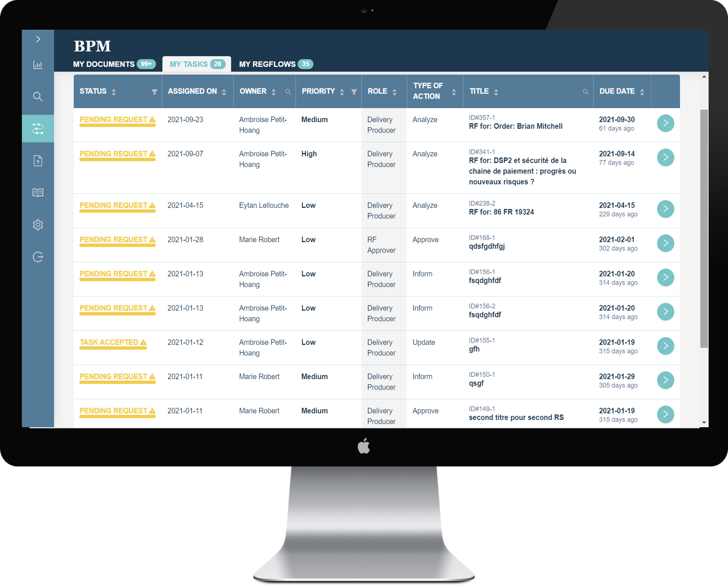Click the scrollbar down arrow
This screenshot has width=728, height=586.
pyautogui.click(x=704, y=423)
